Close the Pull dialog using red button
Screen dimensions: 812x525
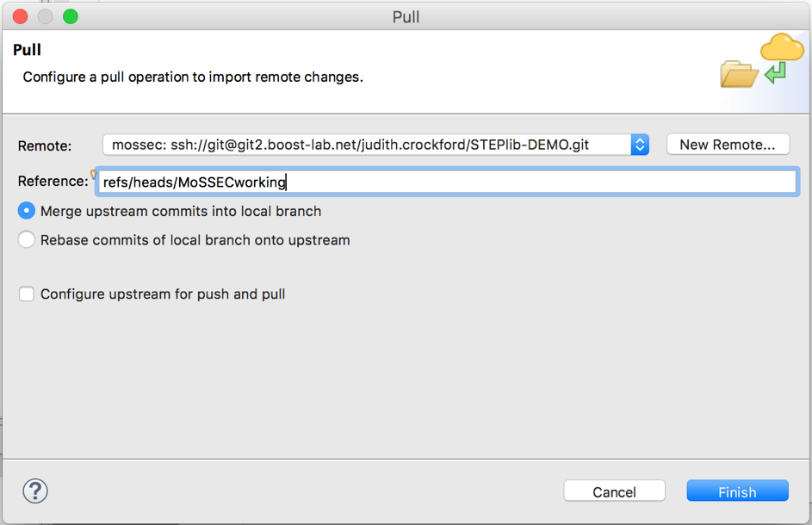(x=21, y=16)
